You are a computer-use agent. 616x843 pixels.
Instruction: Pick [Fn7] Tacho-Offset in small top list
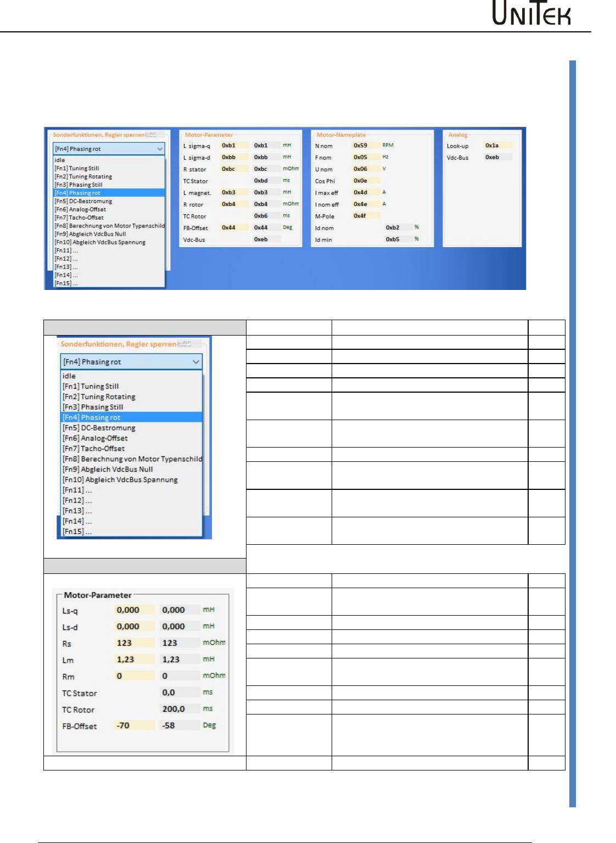[109, 218]
